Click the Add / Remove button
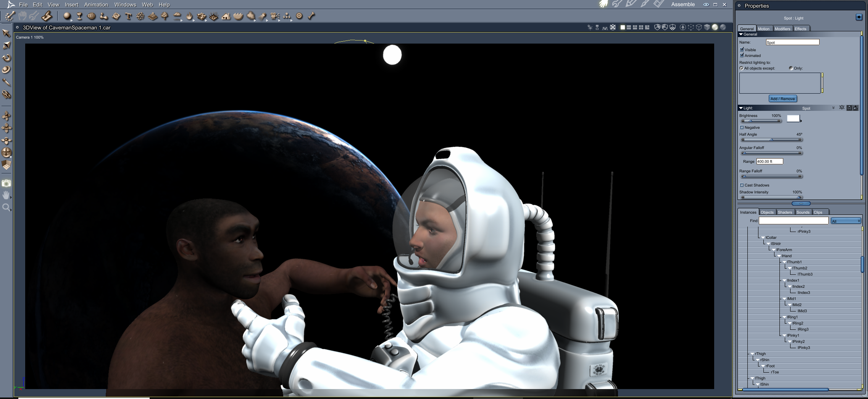The height and width of the screenshot is (399, 868). pyautogui.click(x=782, y=99)
